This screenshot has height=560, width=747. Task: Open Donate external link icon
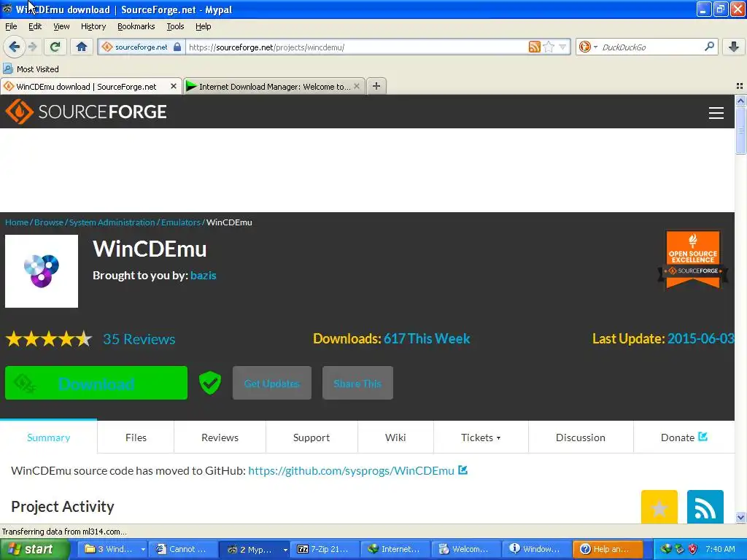click(703, 436)
